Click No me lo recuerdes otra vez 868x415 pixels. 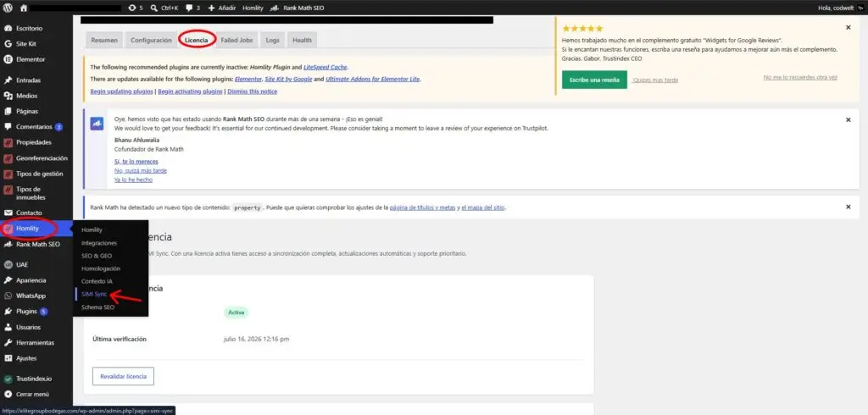(800, 77)
